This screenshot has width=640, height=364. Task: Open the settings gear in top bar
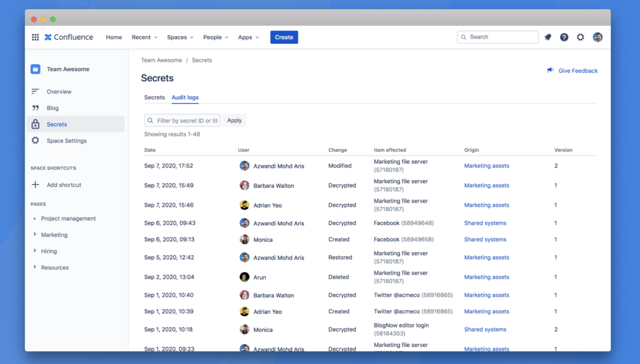(580, 37)
